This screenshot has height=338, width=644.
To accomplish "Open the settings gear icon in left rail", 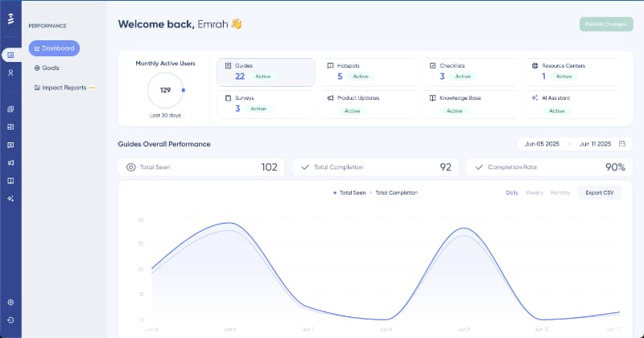I will click(x=10, y=303).
